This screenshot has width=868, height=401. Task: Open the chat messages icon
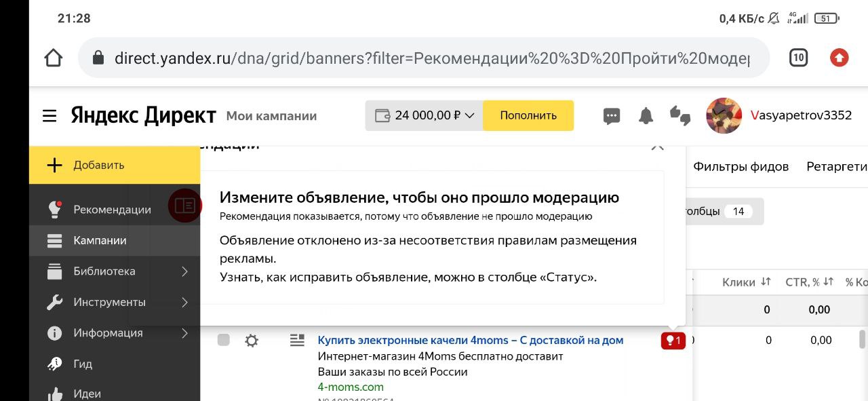point(612,116)
